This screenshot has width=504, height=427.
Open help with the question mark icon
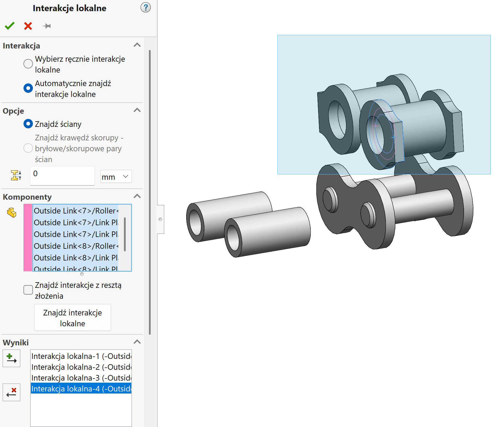click(x=145, y=8)
